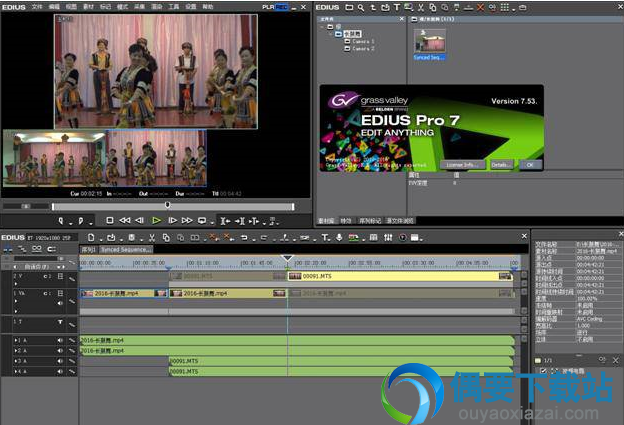
Task: Switch player to PLR mode
Action: point(268,7)
